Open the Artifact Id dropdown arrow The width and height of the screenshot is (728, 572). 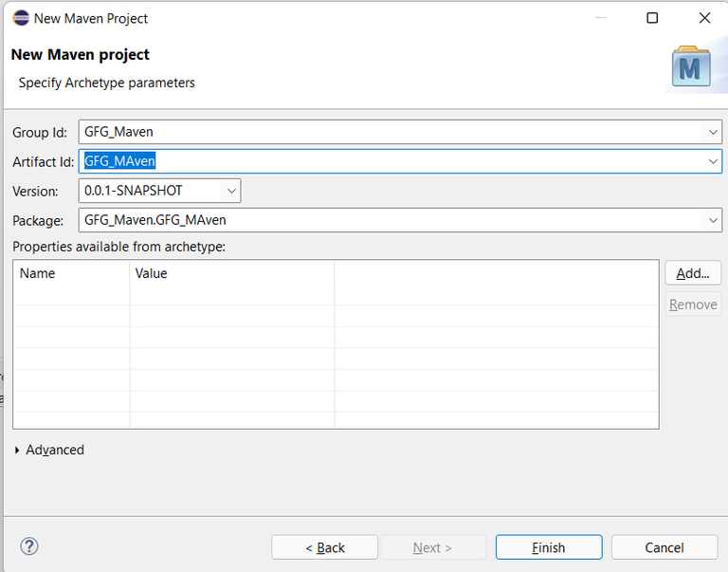pyautogui.click(x=713, y=161)
